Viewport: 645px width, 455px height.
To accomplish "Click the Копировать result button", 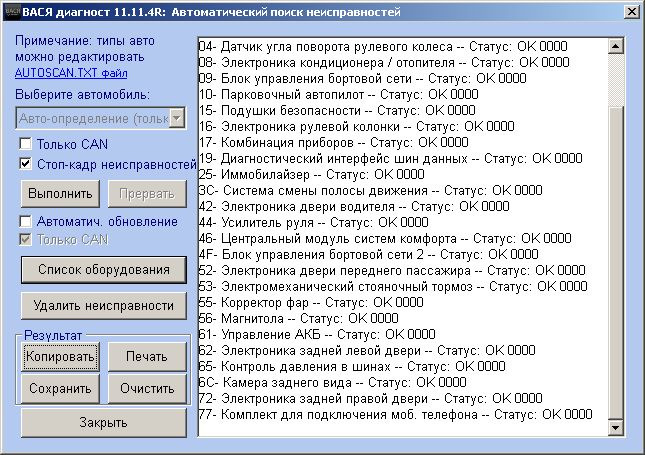I will click(x=60, y=356).
